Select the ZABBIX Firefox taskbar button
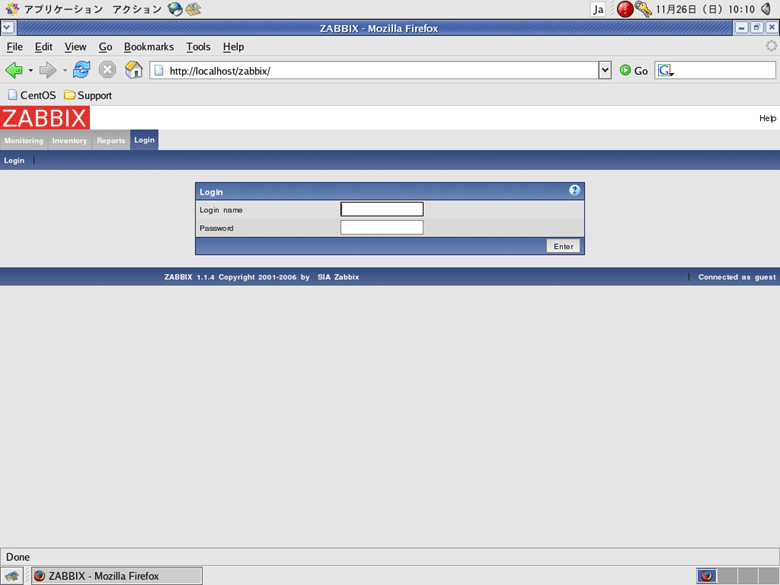The height and width of the screenshot is (585, 780). 117,576
